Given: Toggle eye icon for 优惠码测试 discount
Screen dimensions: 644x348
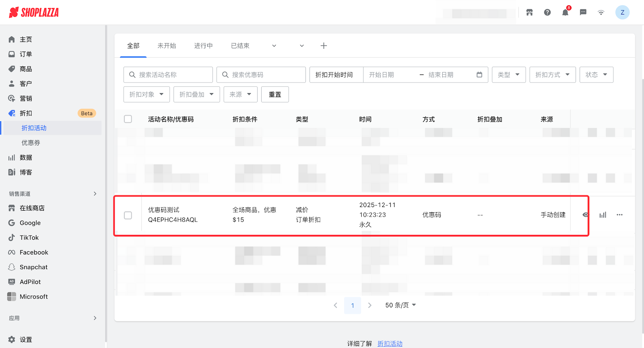Looking at the screenshot, I should point(585,215).
